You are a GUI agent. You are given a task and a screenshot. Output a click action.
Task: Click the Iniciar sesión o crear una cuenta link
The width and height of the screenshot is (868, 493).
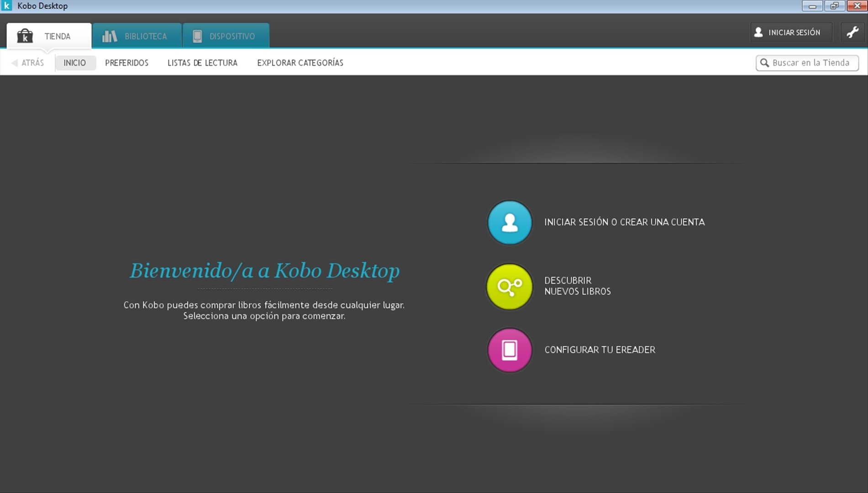click(x=624, y=222)
